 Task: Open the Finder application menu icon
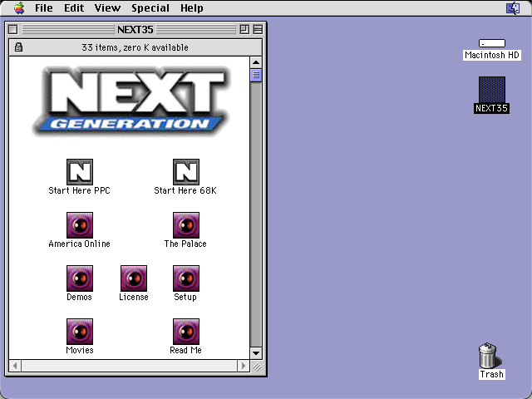tap(513, 7)
